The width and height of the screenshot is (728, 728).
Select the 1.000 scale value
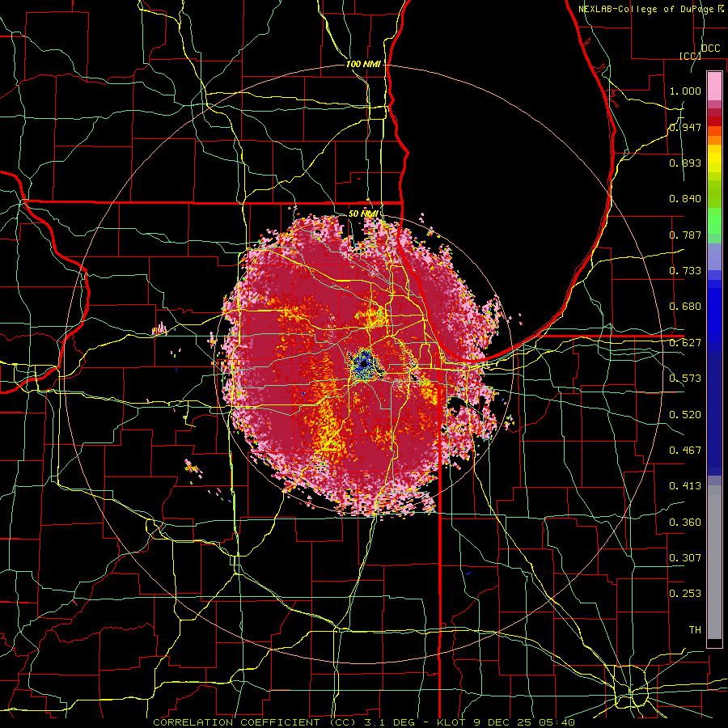[x=685, y=91]
